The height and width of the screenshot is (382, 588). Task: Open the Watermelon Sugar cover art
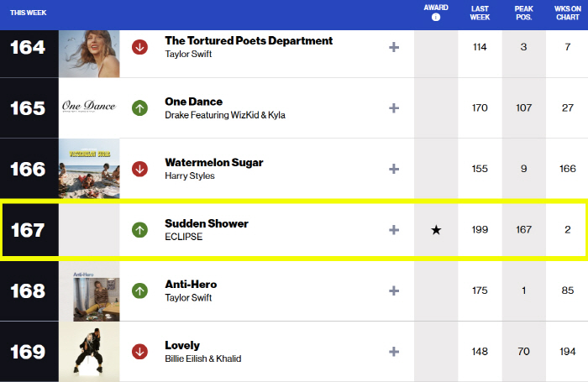click(89, 168)
